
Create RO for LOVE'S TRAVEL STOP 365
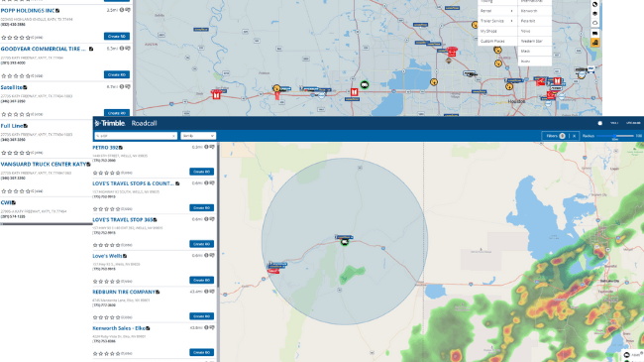click(x=201, y=244)
